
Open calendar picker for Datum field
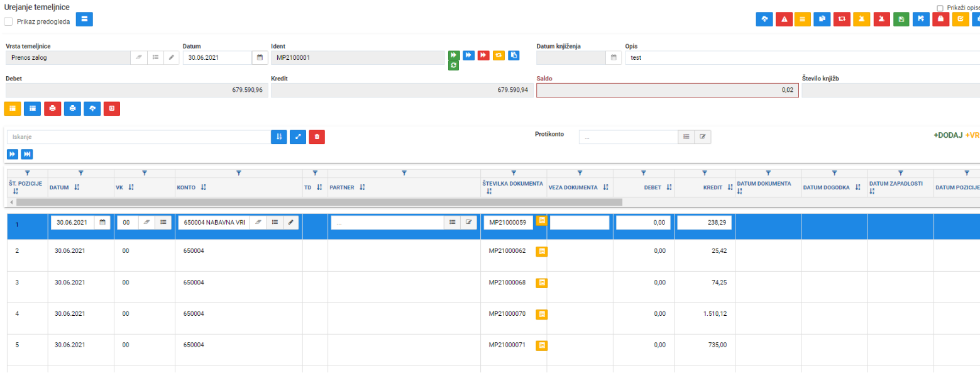click(x=259, y=58)
